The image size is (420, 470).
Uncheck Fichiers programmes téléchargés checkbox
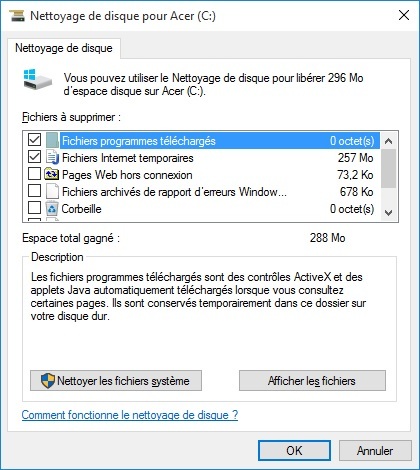click(34, 140)
